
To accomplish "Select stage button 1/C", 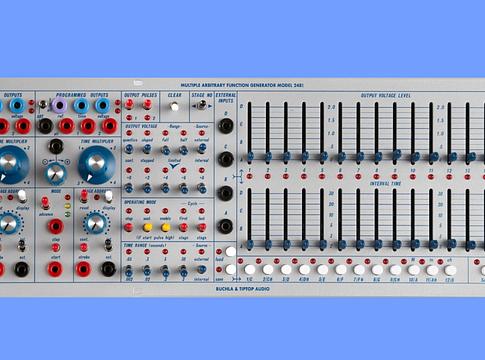I will click(250, 269).
